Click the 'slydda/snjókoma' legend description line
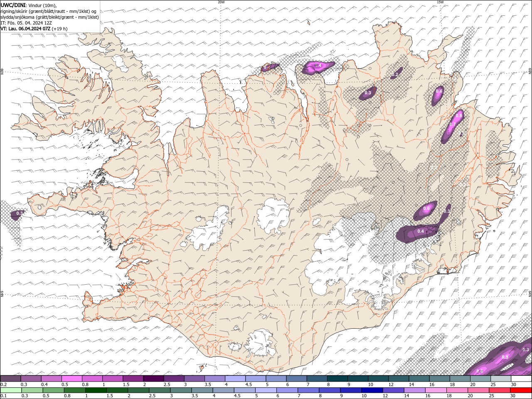This screenshot has height=399, width=532. tap(49, 17)
